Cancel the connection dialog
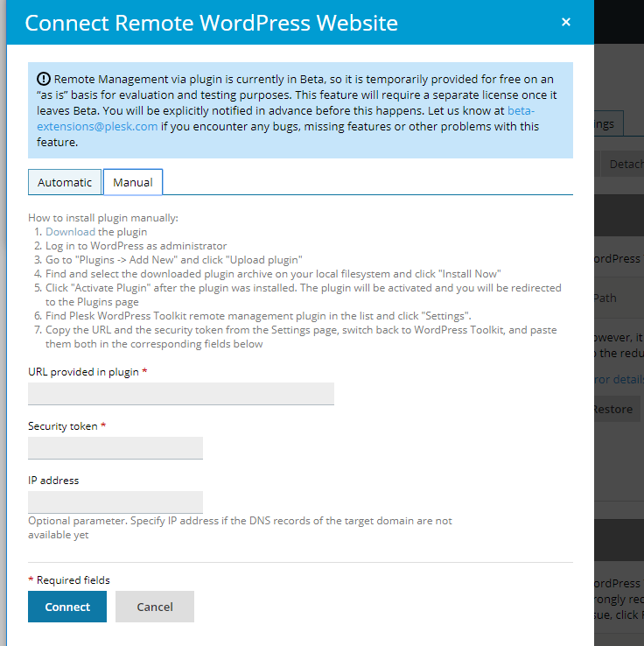 click(x=155, y=607)
